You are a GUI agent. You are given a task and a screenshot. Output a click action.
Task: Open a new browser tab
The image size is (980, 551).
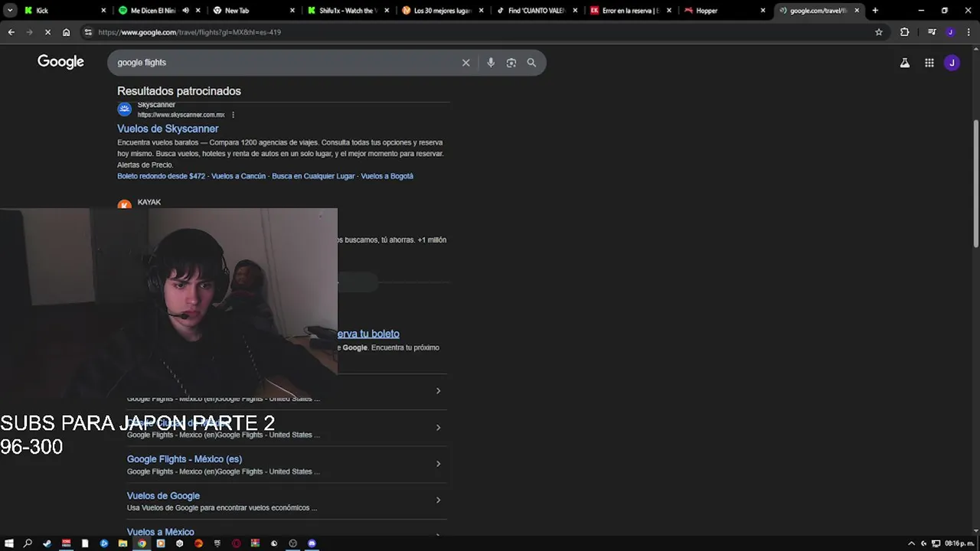875,11
